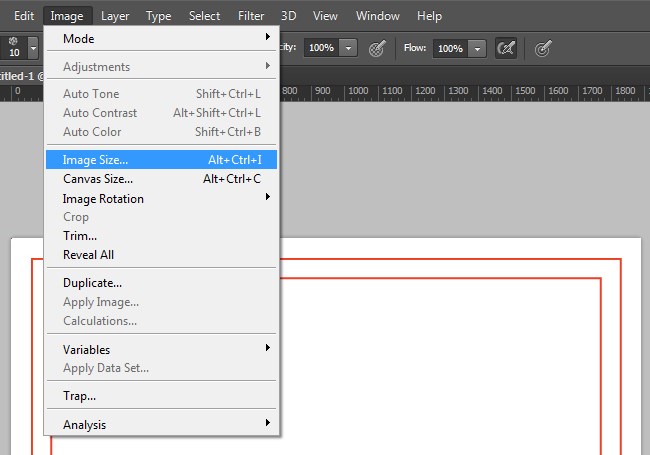Click the Image menu in menu bar

point(67,16)
